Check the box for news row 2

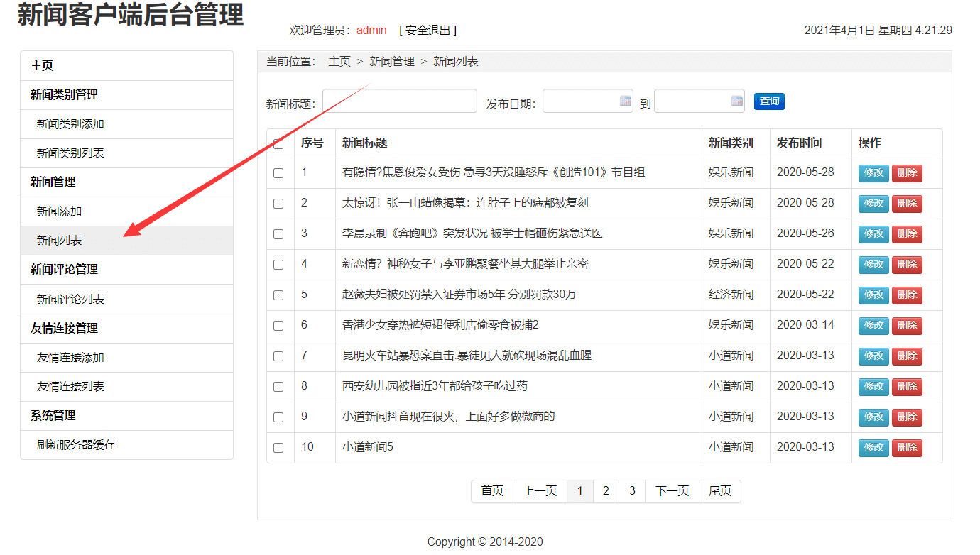pyautogui.click(x=278, y=204)
